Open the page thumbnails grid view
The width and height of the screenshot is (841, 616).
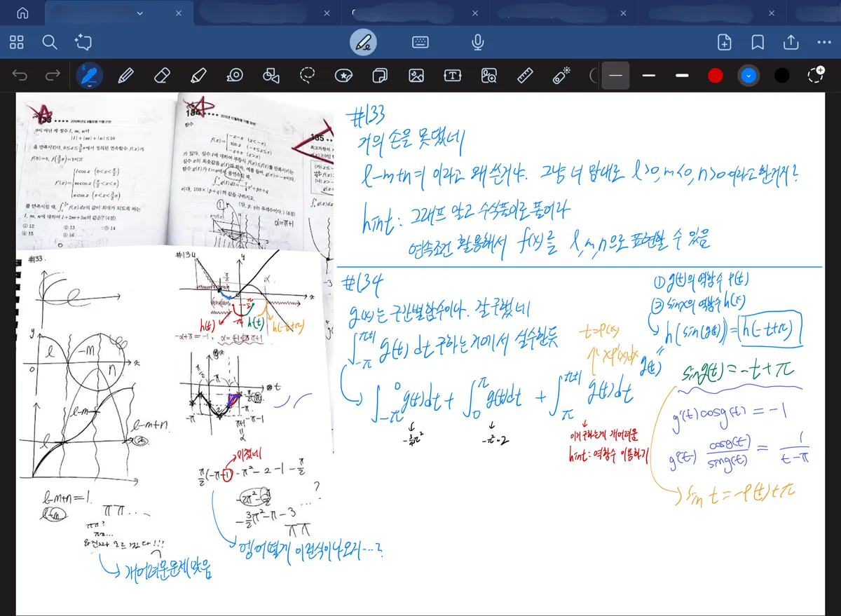pyautogui.click(x=17, y=42)
